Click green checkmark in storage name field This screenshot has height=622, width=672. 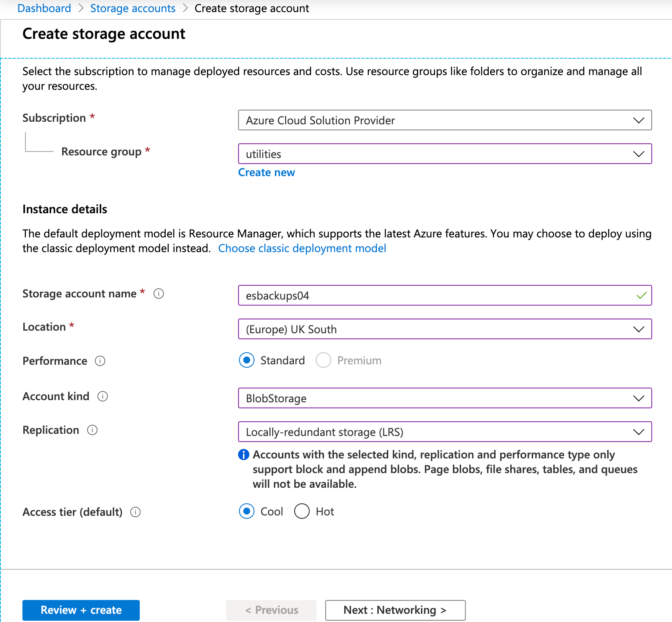click(x=641, y=296)
